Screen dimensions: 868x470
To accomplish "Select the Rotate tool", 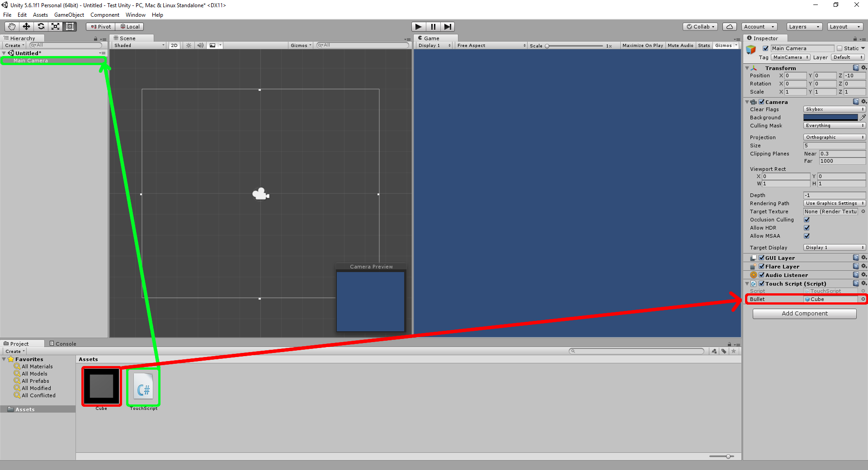I will point(41,27).
